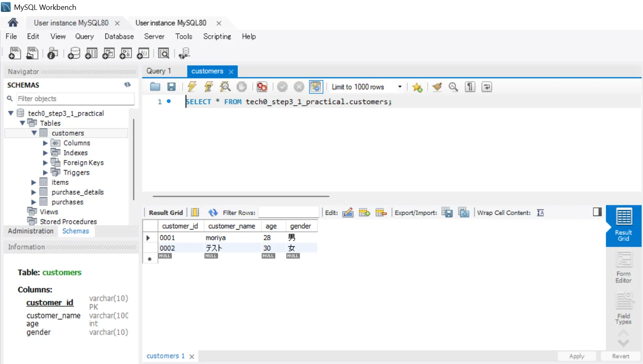Stop the executing query

[x=242, y=86]
